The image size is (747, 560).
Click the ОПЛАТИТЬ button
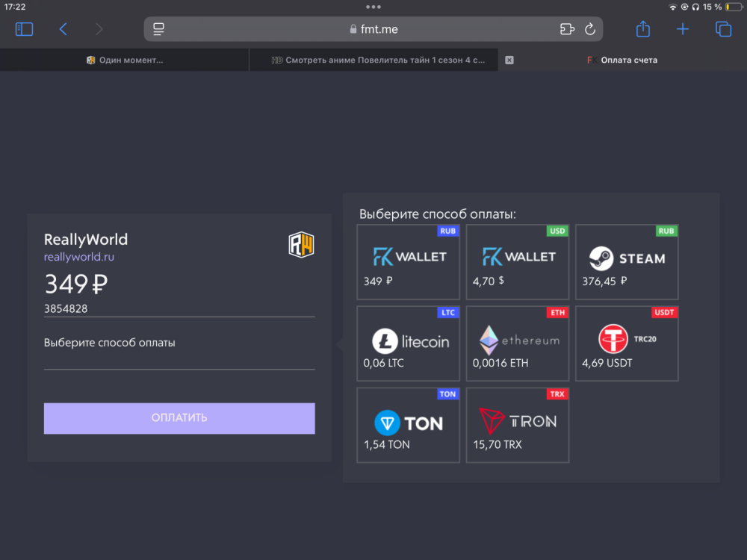click(179, 418)
